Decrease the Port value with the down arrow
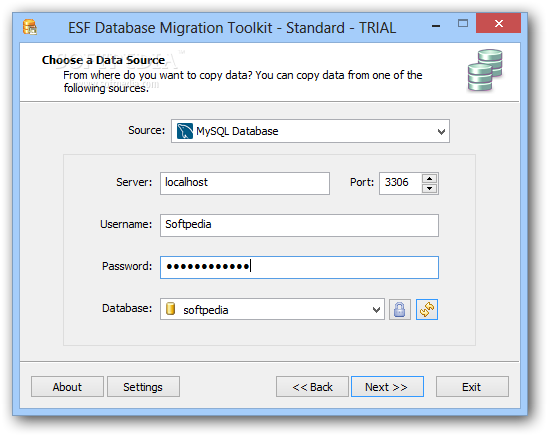548x436 pixels. (x=430, y=189)
